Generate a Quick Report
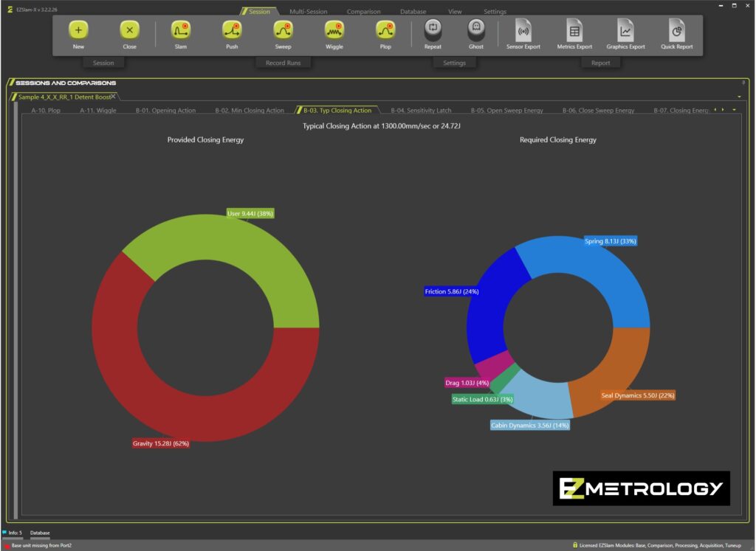 [x=676, y=32]
